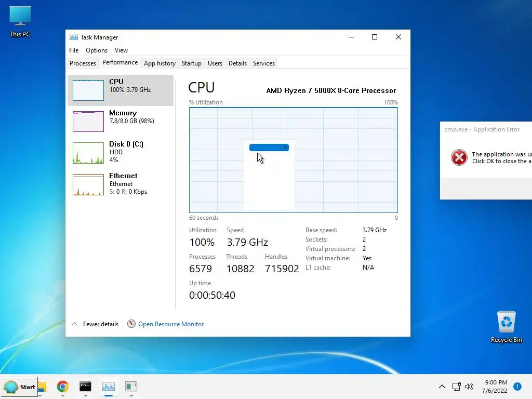Click the Virtual machine Yes value
The image size is (532, 399).
coord(367,258)
